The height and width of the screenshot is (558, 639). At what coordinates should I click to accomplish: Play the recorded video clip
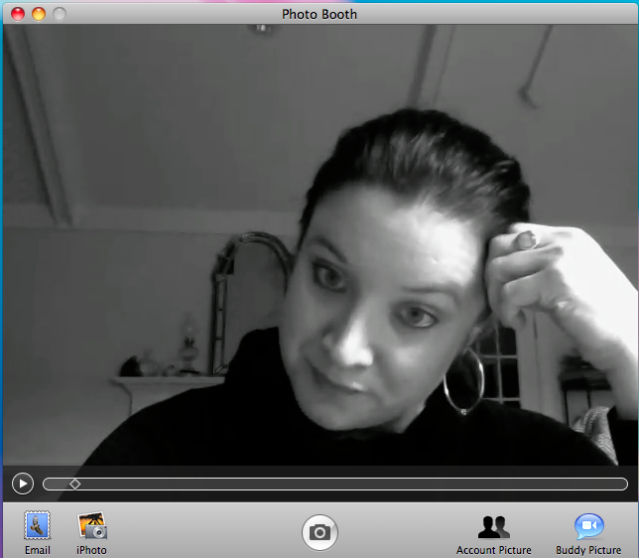(x=23, y=484)
